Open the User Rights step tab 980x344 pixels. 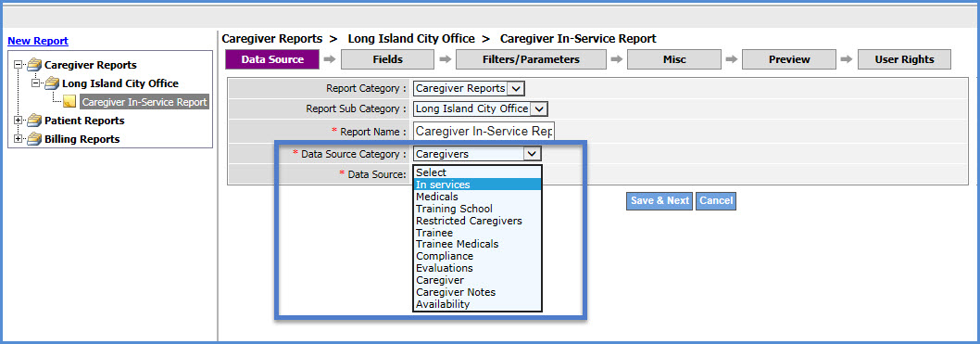904,59
